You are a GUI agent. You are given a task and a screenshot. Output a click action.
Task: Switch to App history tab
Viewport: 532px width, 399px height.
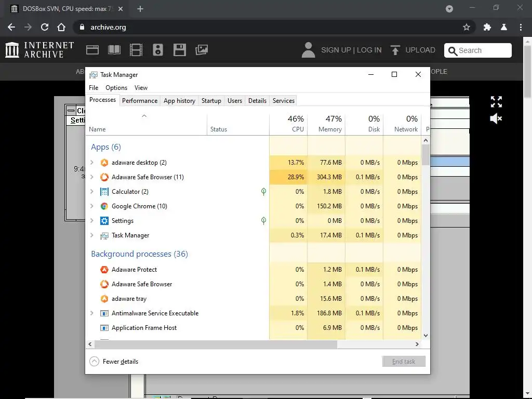179,101
